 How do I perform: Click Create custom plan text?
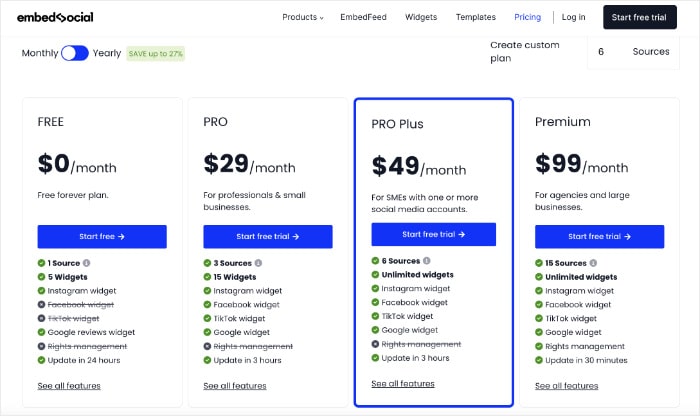[x=525, y=52]
